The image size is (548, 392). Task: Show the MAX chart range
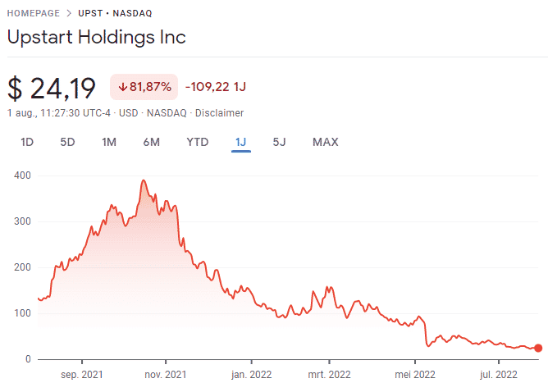325,142
